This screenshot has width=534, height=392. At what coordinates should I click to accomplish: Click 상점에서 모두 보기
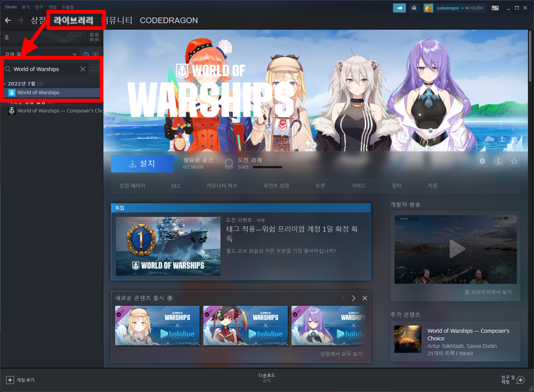341,354
